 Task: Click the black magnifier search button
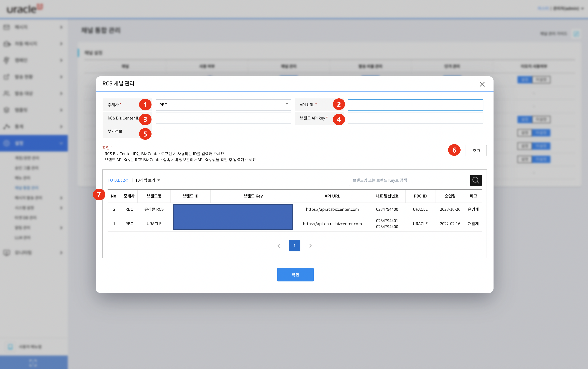tap(476, 180)
